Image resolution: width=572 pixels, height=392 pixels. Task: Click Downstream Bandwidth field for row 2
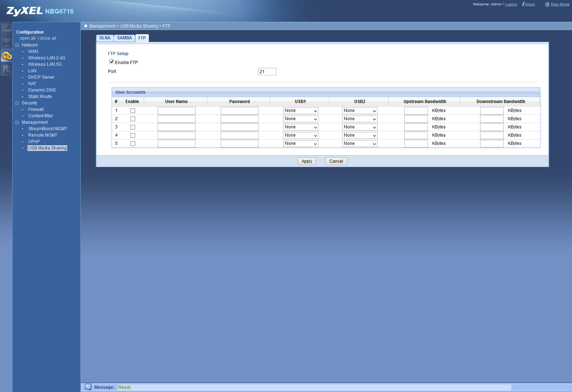point(492,119)
